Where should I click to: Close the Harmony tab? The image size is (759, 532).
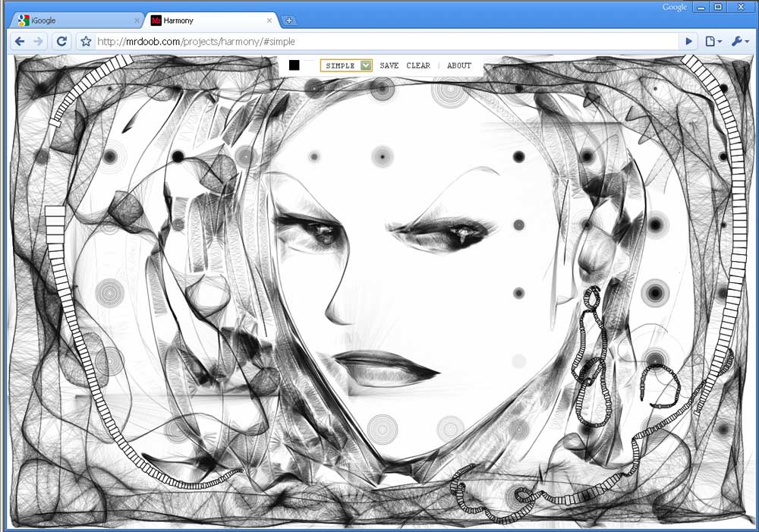270,20
